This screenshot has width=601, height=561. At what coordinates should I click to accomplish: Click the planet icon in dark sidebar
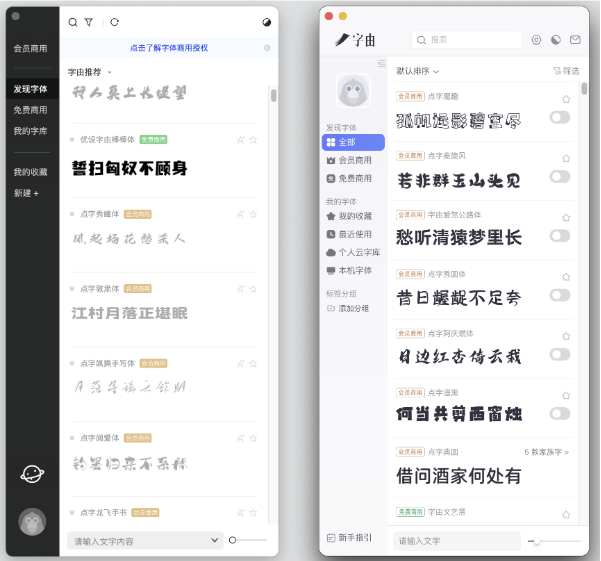[x=32, y=474]
